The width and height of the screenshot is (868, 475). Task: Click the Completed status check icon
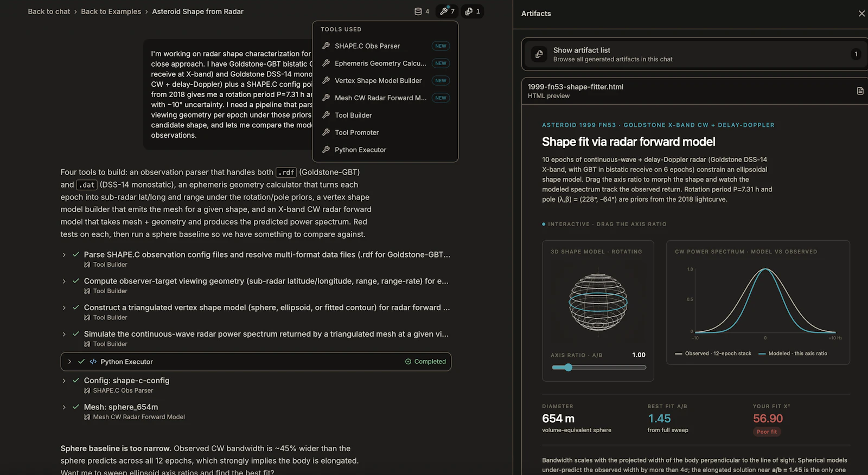(x=409, y=362)
